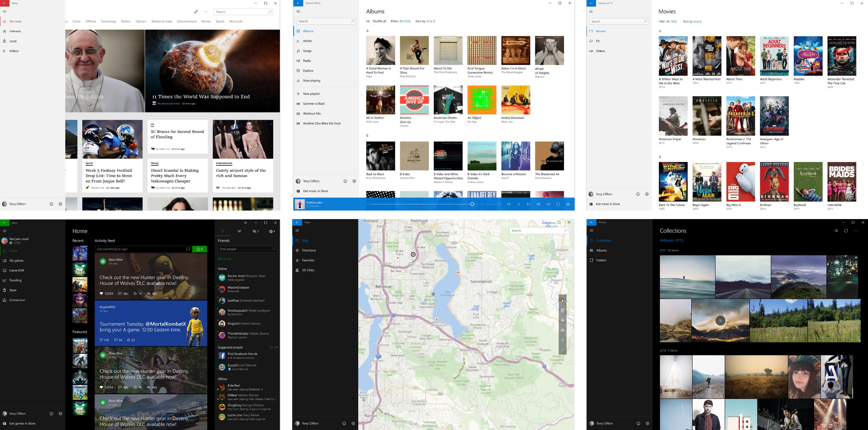The height and width of the screenshot is (430, 868).
Task: Like Krypto9095 post showing 118 hearts
Action: [x=104, y=340]
